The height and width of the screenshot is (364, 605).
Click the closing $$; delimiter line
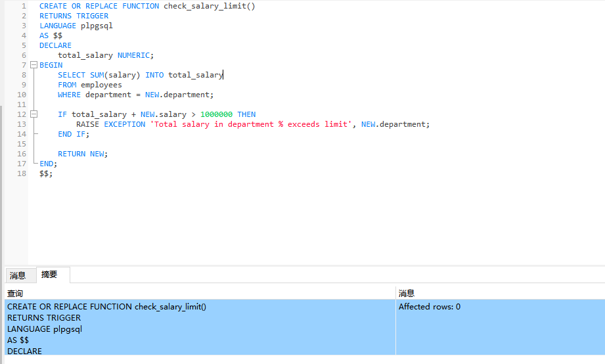pos(46,173)
